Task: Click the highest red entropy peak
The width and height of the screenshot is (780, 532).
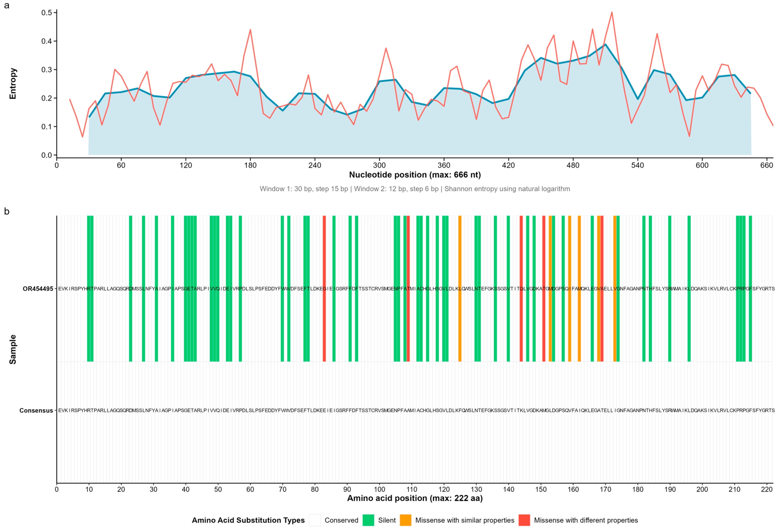Action: (x=612, y=13)
